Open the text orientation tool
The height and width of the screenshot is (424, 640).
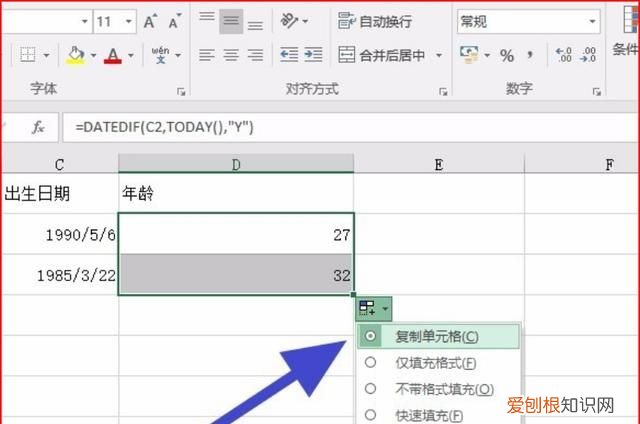289,21
